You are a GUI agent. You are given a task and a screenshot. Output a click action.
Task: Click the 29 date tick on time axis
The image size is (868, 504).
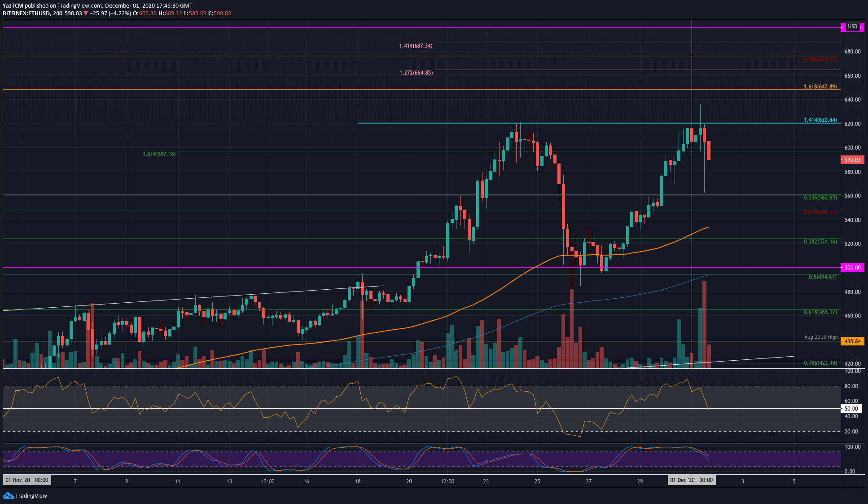[x=640, y=482]
